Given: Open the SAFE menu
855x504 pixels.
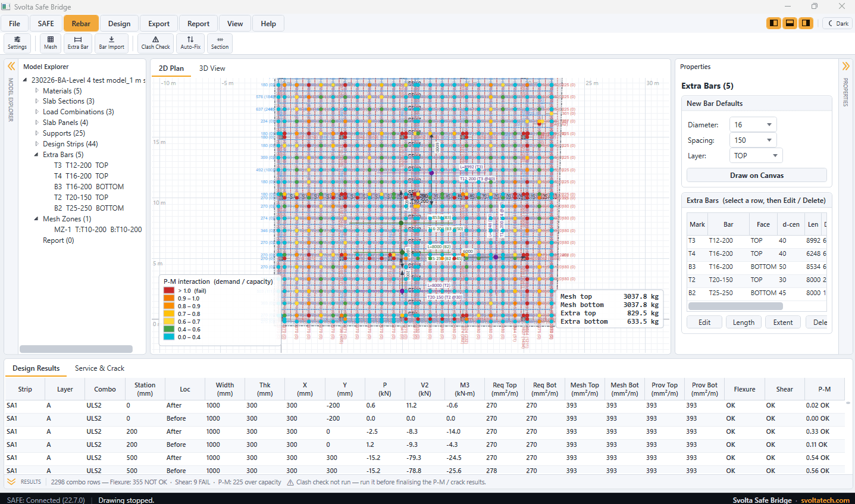Looking at the screenshot, I should [x=46, y=24].
